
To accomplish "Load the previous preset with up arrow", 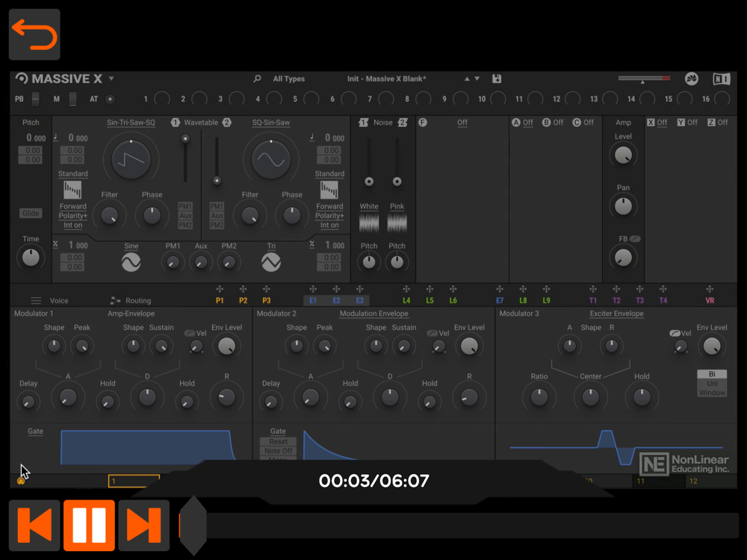I will [467, 78].
